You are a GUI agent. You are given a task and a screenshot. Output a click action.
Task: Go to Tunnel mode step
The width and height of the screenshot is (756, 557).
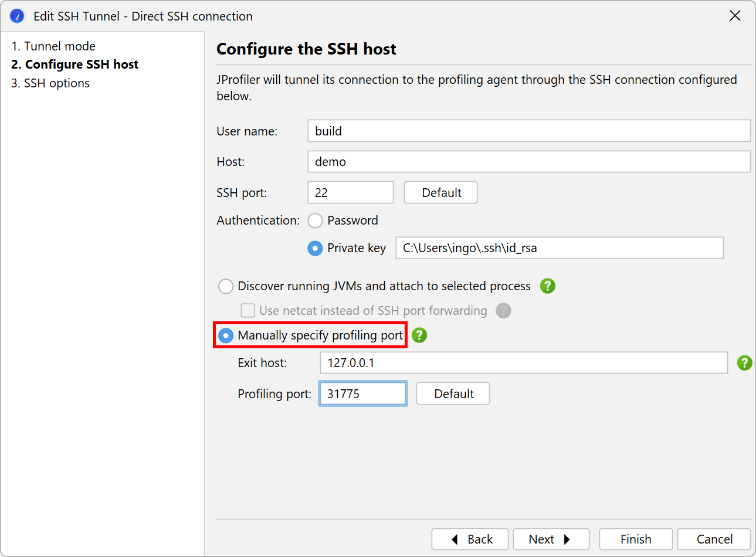coord(53,46)
